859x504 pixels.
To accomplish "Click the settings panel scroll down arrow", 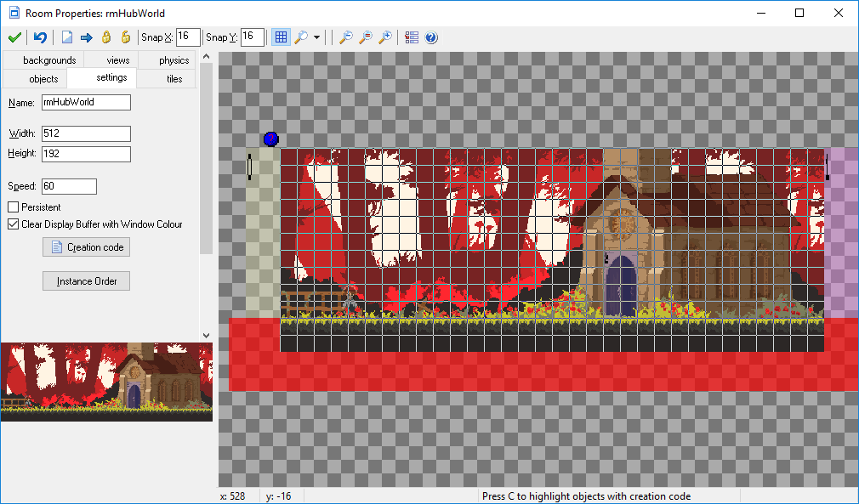I will click(206, 336).
